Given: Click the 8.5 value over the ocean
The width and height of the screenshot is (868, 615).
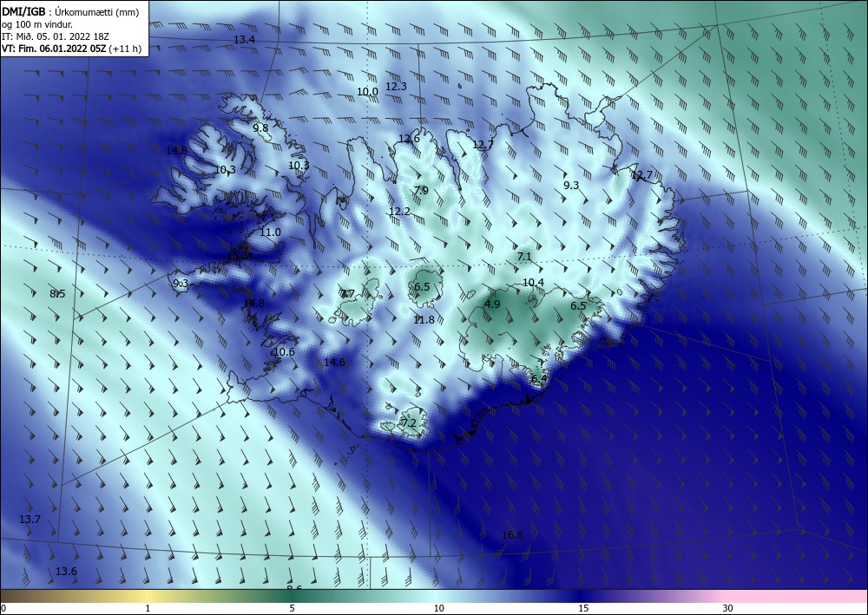Looking at the screenshot, I should pyautogui.click(x=57, y=294).
